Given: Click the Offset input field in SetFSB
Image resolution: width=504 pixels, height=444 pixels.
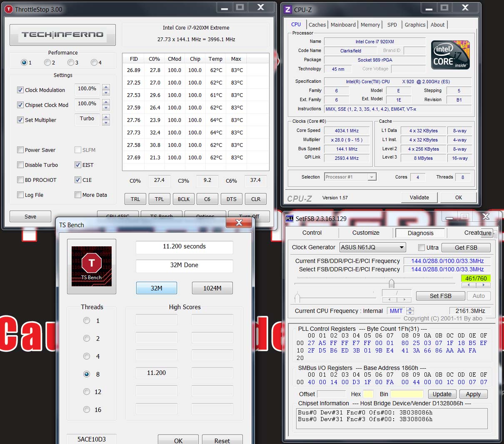Looking at the screenshot, I should [332, 394].
